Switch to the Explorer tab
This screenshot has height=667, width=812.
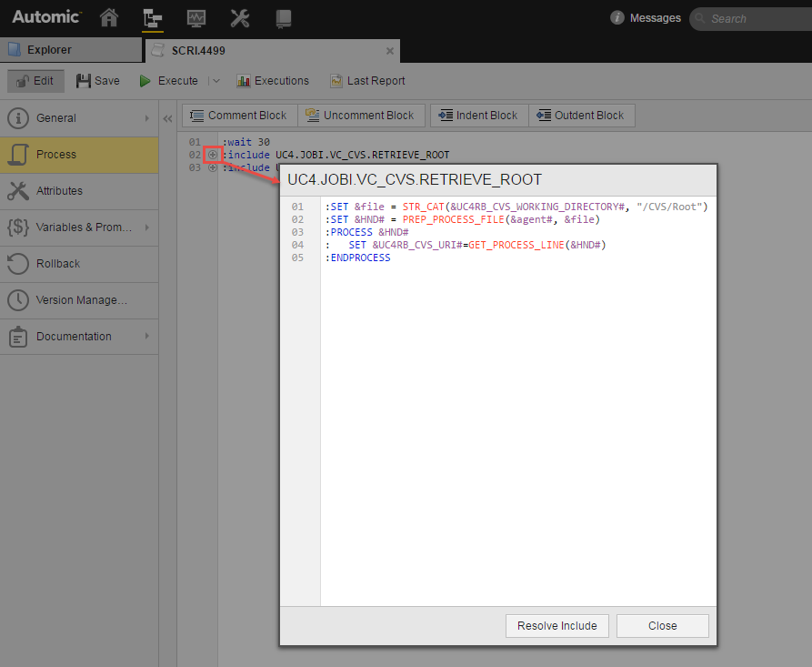(x=71, y=50)
